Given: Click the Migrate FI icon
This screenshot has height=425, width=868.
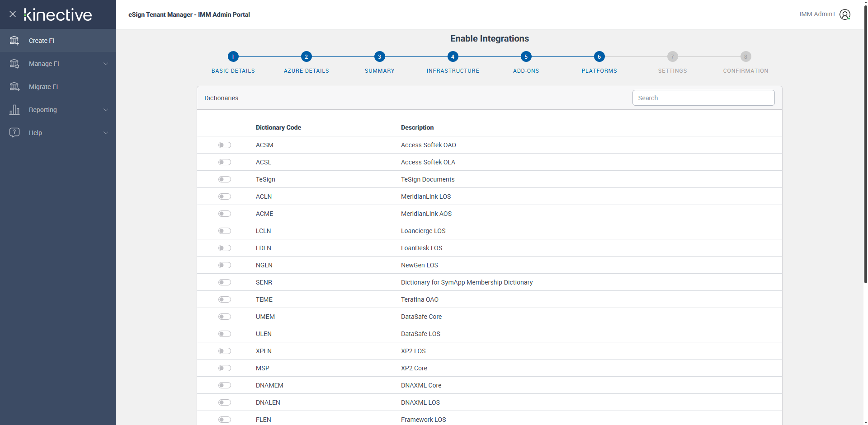Looking at the screenshot, I should (x=14, y=87).
